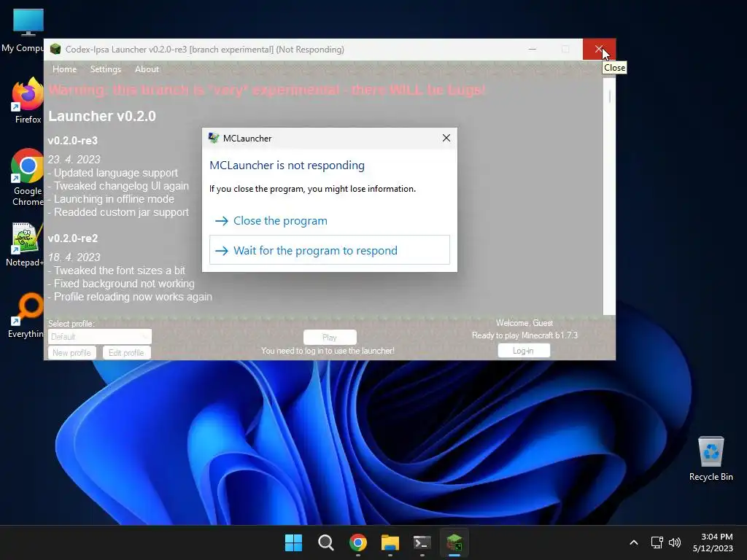Open the clock and date panel

(x=713, y=542)
